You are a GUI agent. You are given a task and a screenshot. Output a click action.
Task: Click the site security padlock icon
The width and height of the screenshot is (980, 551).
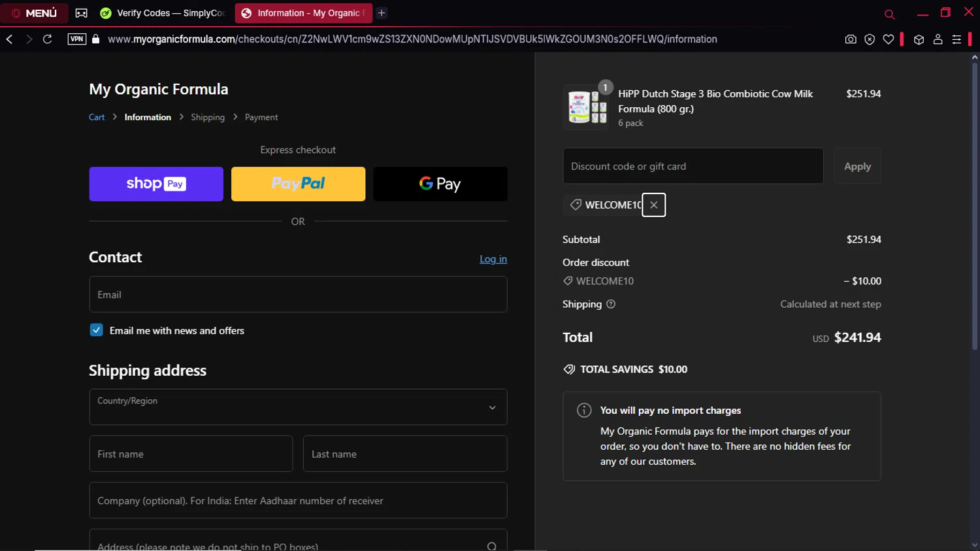96,39
